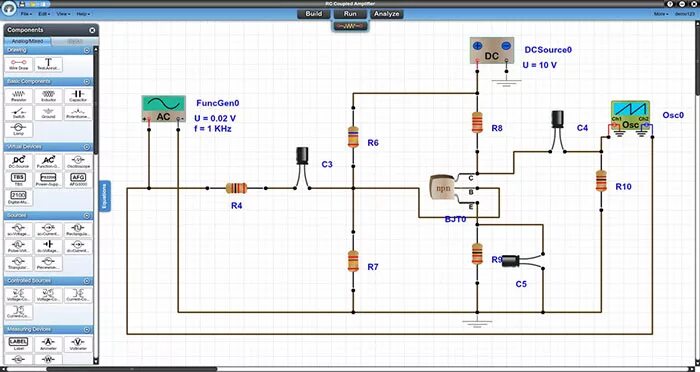Pick the Inductor component from palette
Image resolution: width=700 pixels, height=372 pixels.
[49, 96]
